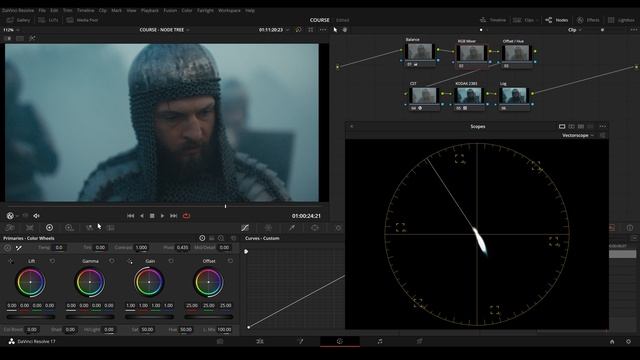Play the clip in reverse
The image size is (640, 360).
click(142, 216)
